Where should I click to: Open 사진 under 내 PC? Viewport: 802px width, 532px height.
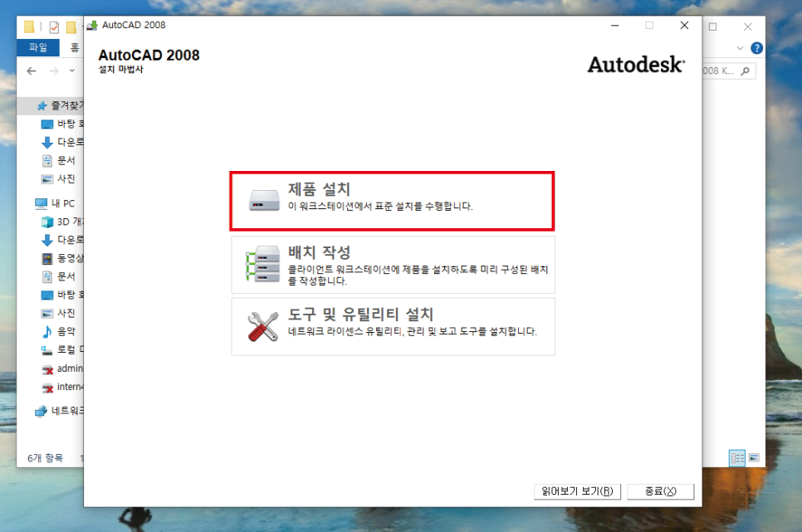[x=58, y=313]
